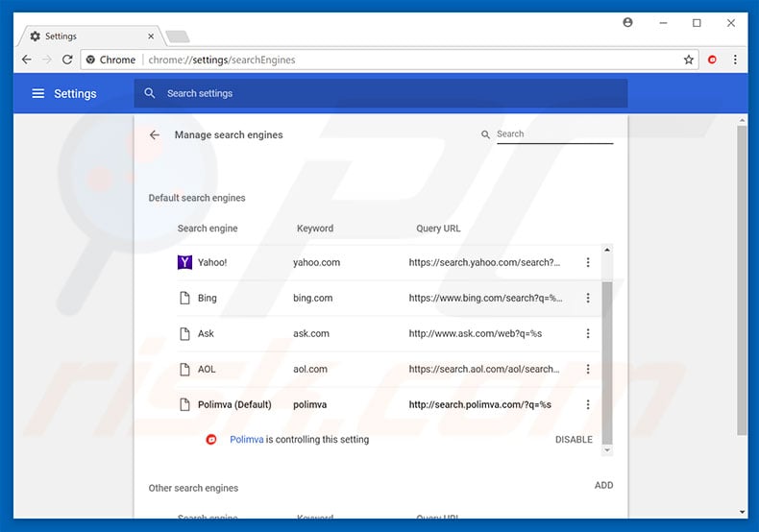Click the bing.com keyword
The image size is (759, 532).
(x=312, y=298)
